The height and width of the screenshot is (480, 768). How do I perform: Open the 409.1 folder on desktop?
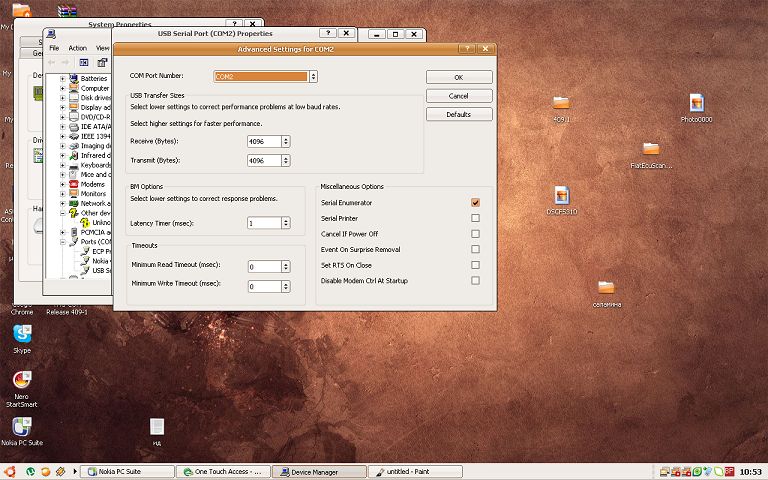tap(561, 103)
